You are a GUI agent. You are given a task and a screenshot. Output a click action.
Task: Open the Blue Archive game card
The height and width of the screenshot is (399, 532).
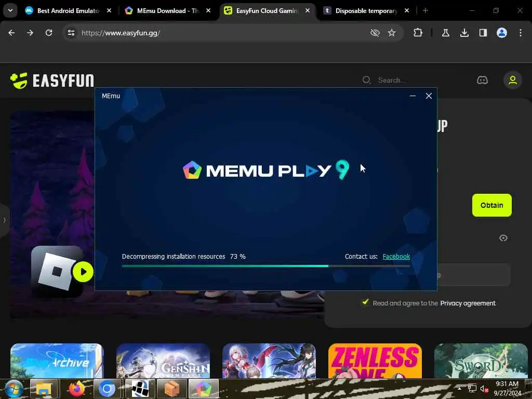[57, 361]
